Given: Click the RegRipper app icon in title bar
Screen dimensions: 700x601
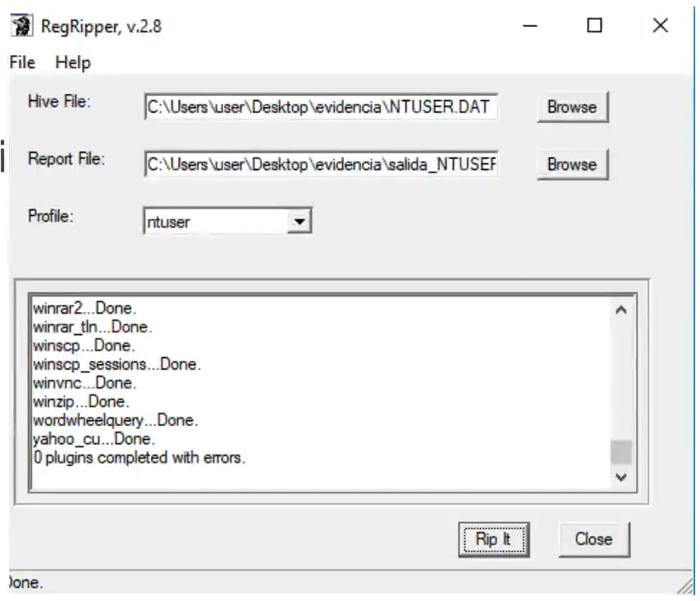Looking at the screenshot, I should click(21, 25).
